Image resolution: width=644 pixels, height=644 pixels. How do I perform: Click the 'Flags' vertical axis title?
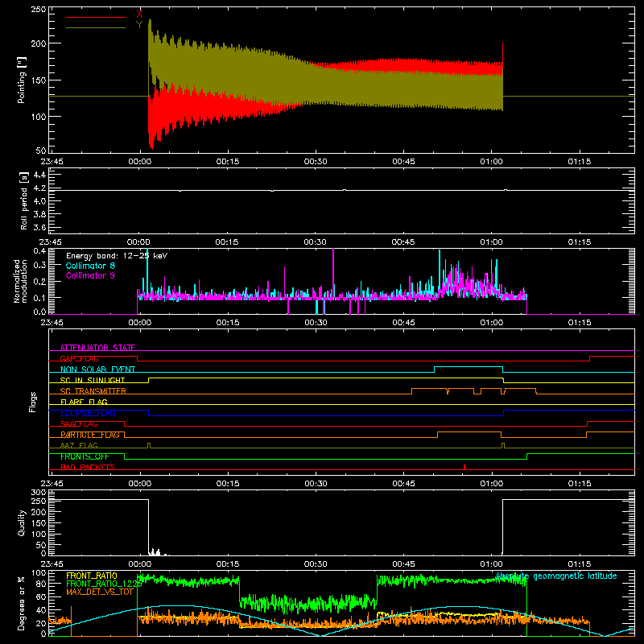pos(32,402)
